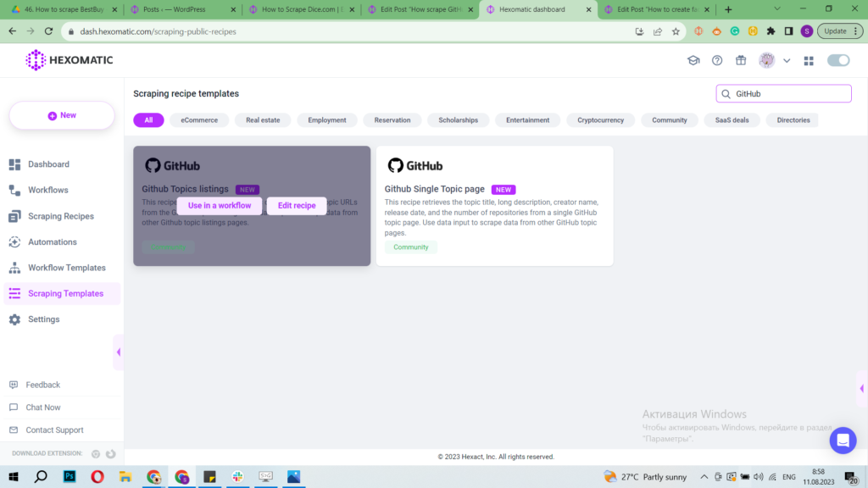Viewport: 868px width, 488px height.
Task: Click Edit recipe on Github Topics listings
Action: (x=296, y=205)
